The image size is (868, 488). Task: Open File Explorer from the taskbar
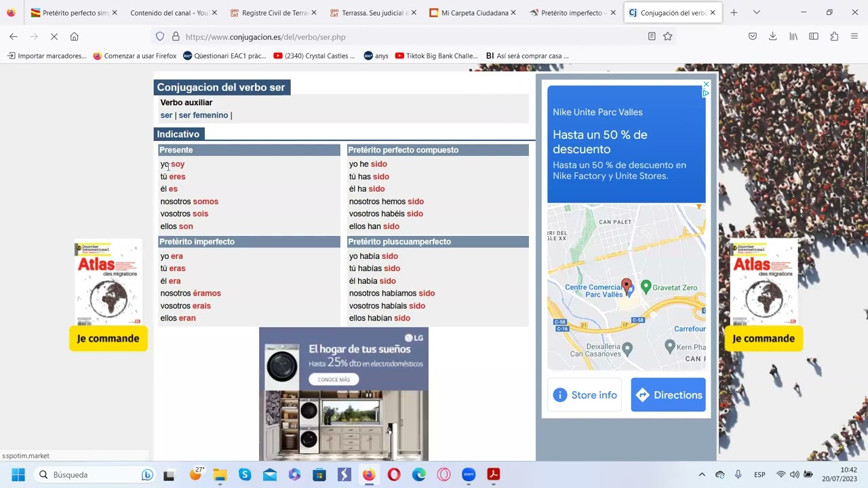pyautogui.click(x=220, y=474)
